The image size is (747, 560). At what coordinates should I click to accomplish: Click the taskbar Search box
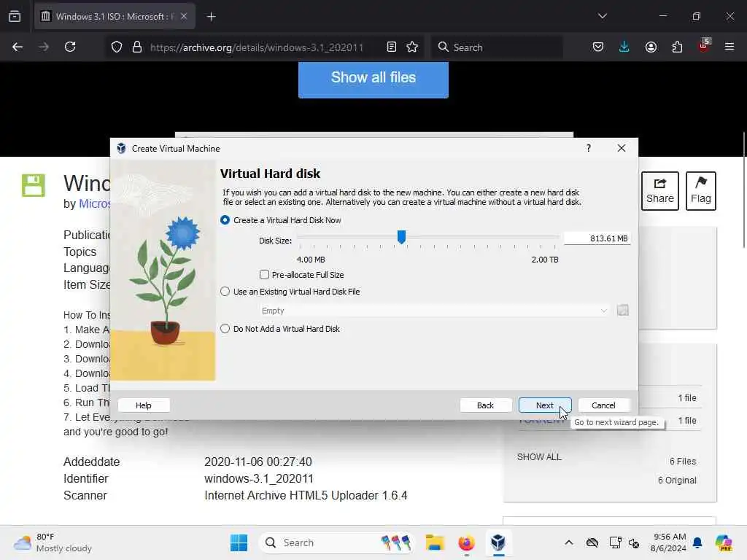coord(336,542)
